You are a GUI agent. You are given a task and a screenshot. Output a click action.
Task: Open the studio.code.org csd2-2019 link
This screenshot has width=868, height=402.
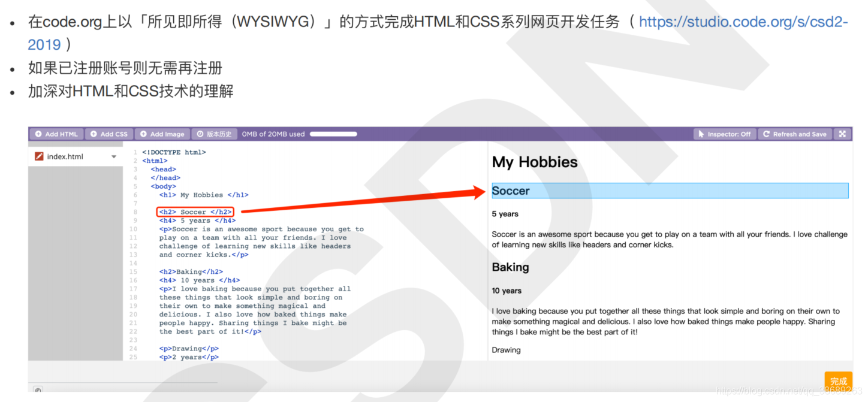click(743, 22)
